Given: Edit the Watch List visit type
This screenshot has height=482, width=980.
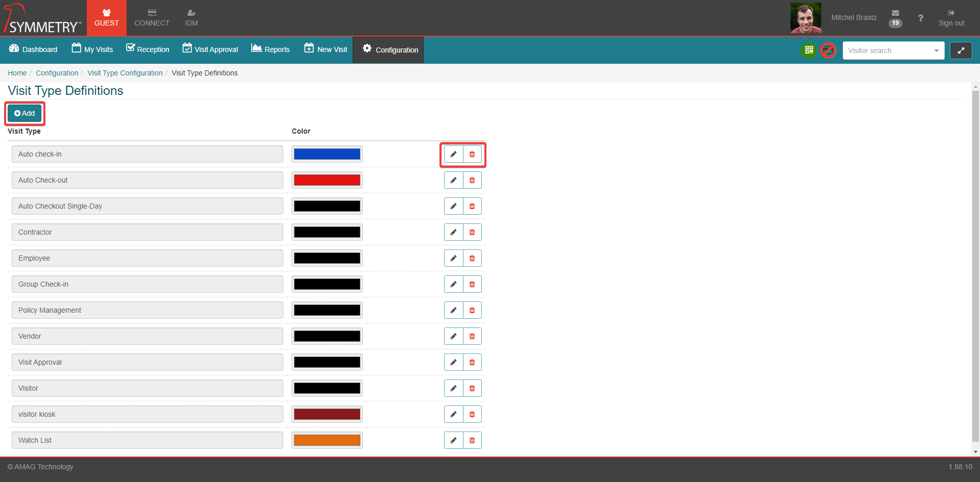Looking at the screenshot, I should click(453, 440).
